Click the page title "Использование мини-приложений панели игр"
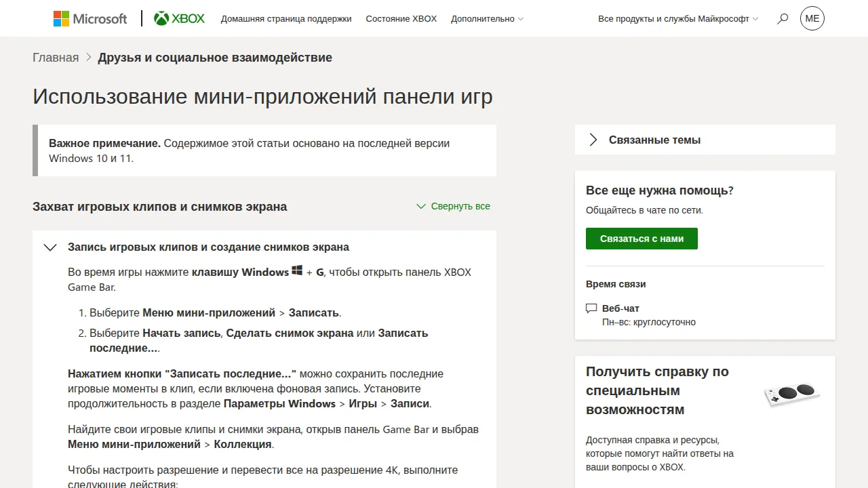The image size is (868, 488). [x=262, y=96]
